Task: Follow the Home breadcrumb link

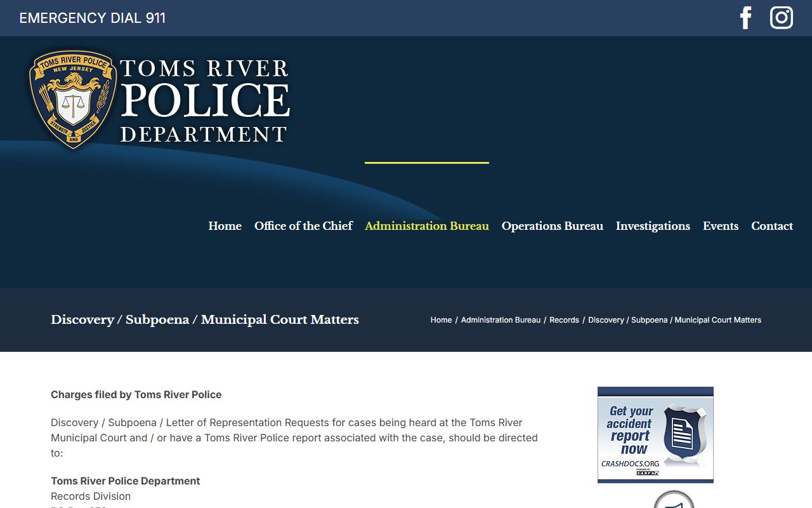Action: pyautogui.click(x=441, y=320)
